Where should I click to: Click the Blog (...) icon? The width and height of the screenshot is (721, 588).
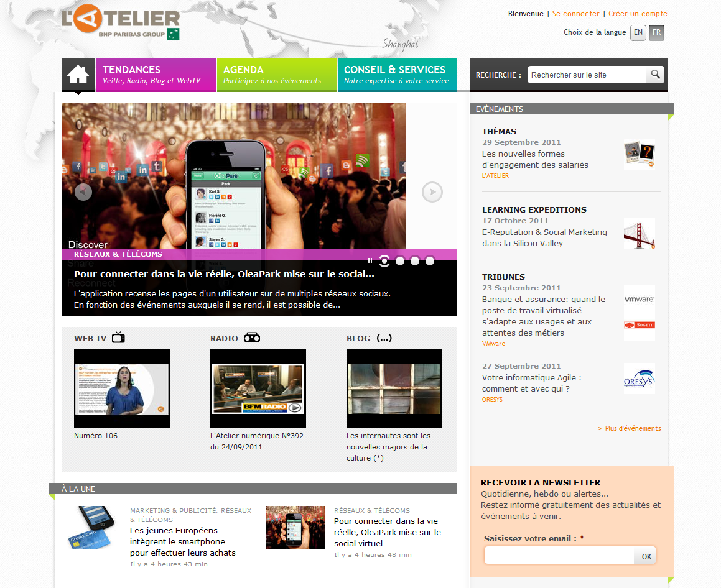pyautogui.click(x=384, y=338)
